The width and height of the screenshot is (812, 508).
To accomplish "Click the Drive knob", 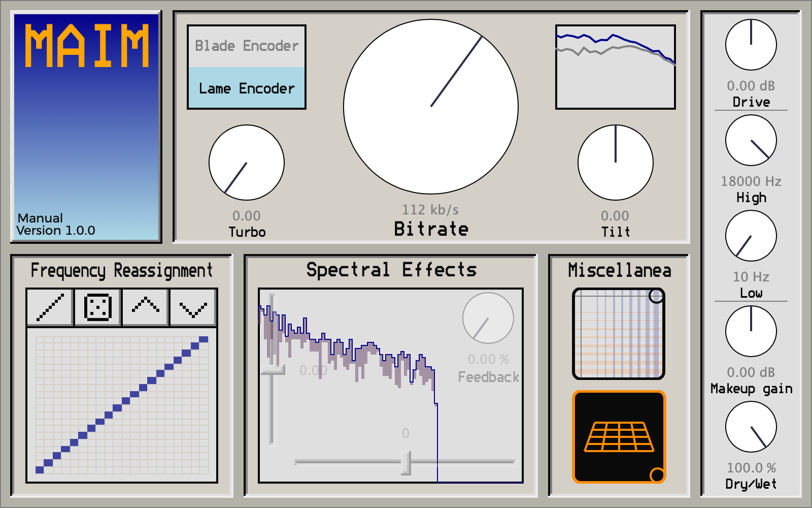I will (x=751, y=45).
